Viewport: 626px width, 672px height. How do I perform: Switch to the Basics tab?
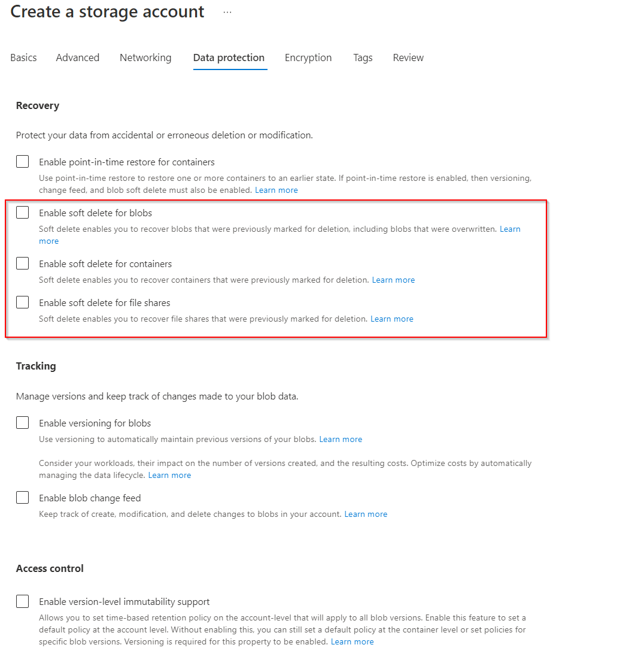[x=23, y=57]
